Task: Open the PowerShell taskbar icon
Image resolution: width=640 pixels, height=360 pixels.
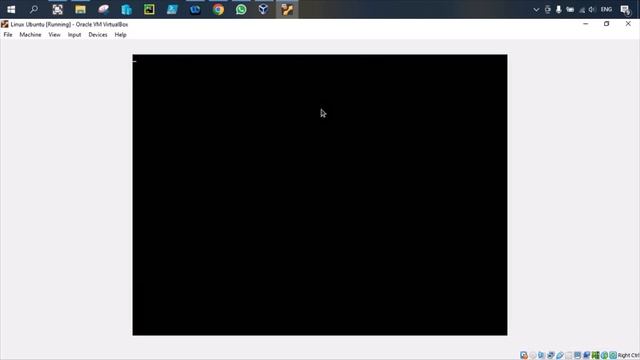Action: click(172, 9)
